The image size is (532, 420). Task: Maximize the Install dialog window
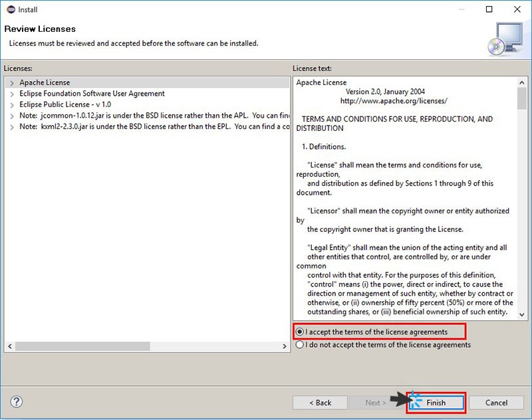click(489, 9)
